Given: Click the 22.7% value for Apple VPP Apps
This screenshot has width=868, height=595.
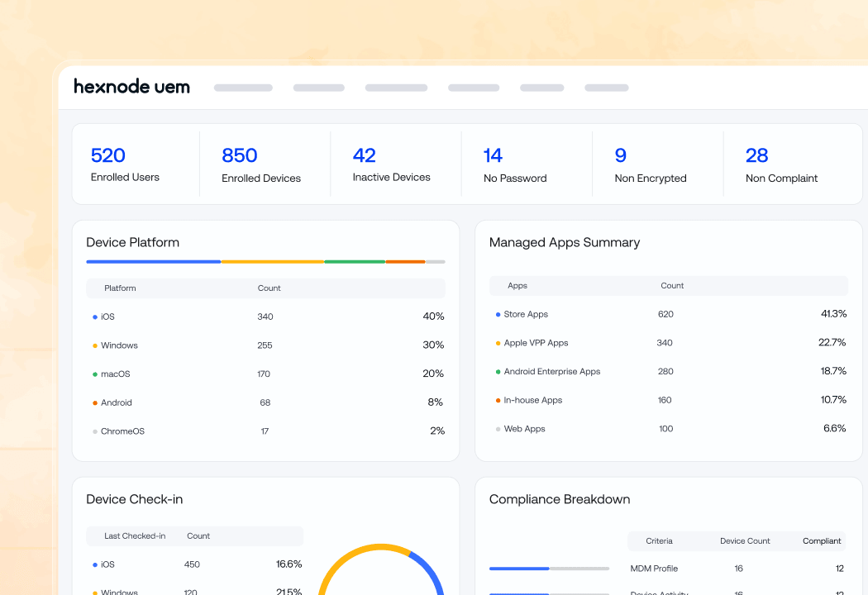Looking at the screenshot, I should coord(832,343).
